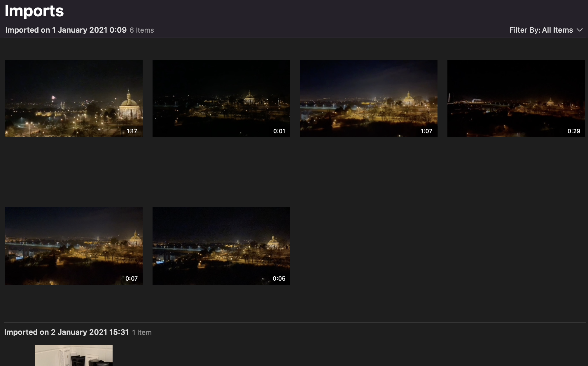
Task: Click the 0:07 duration badge
Action: 132,279
